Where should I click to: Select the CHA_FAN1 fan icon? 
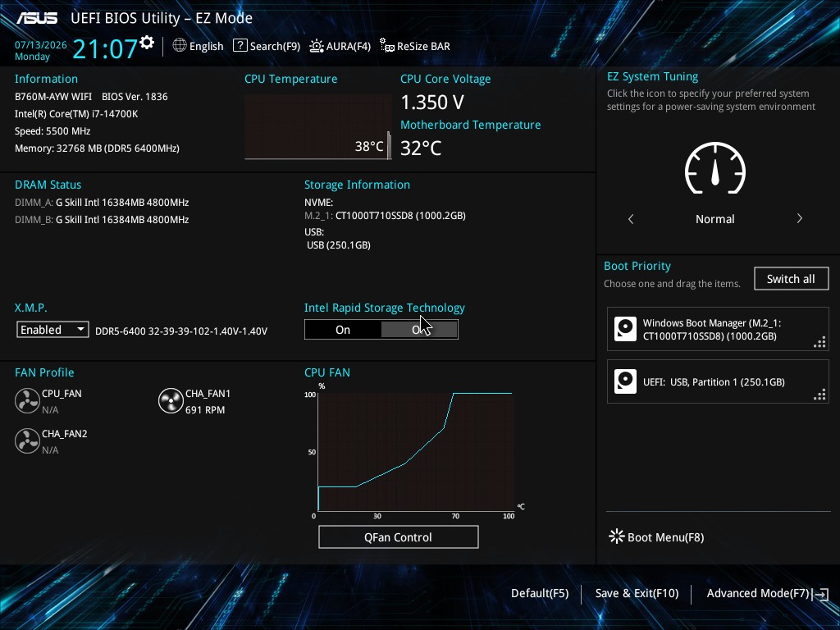pyautogui.click(x=171, y=400)
